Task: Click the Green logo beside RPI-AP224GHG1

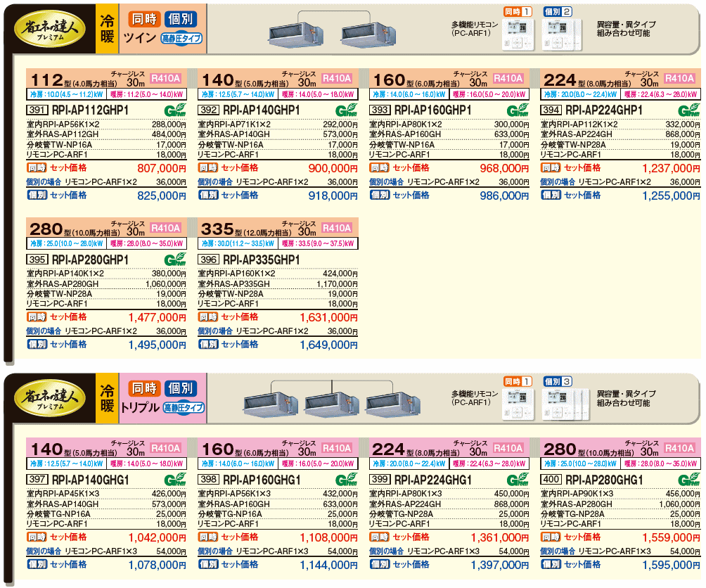Action: tap(518, 480)
